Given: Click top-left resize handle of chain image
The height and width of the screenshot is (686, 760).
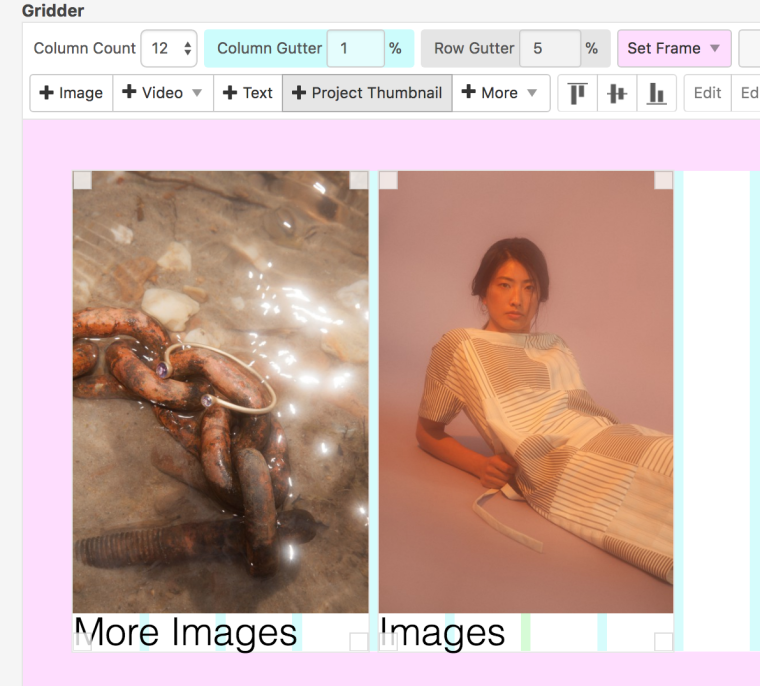Looking at the screenshot, I should (82, 180).
